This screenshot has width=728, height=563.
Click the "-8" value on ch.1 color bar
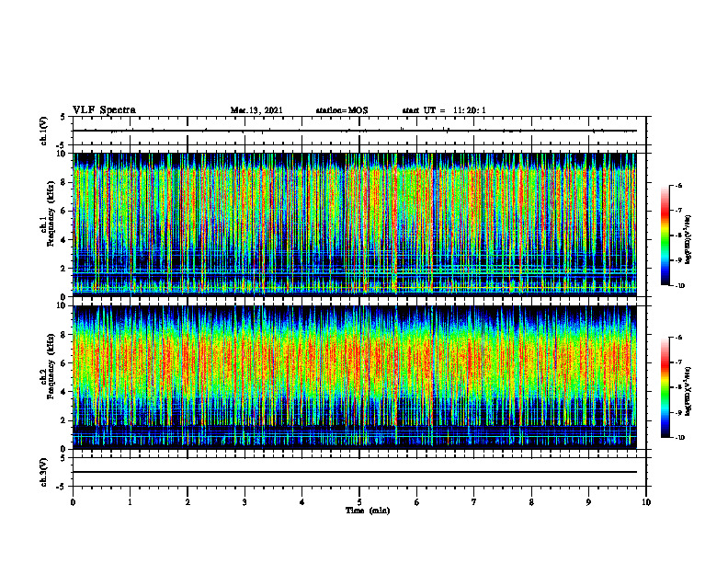[x=677, y=236]
